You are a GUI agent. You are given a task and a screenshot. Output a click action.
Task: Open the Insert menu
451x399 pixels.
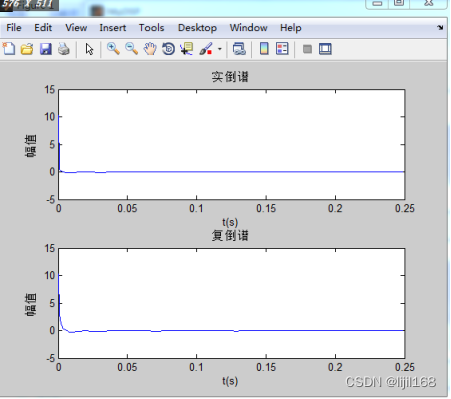113,28
